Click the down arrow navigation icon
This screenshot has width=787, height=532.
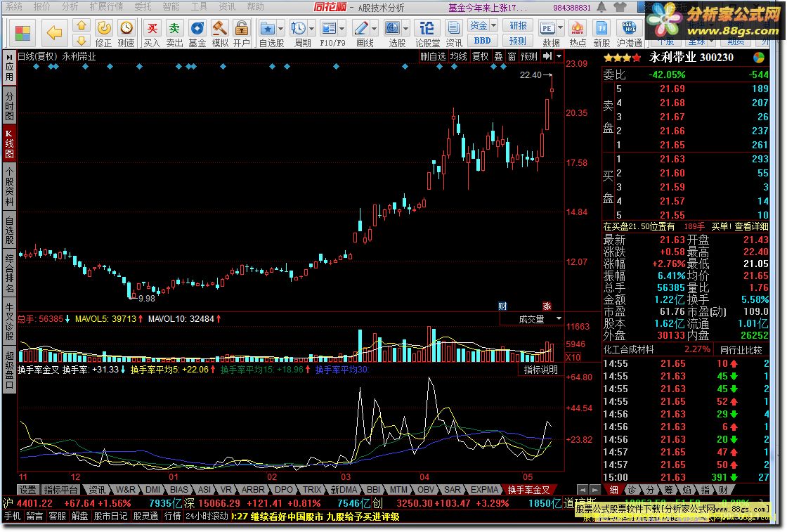[x=82, y=41]
